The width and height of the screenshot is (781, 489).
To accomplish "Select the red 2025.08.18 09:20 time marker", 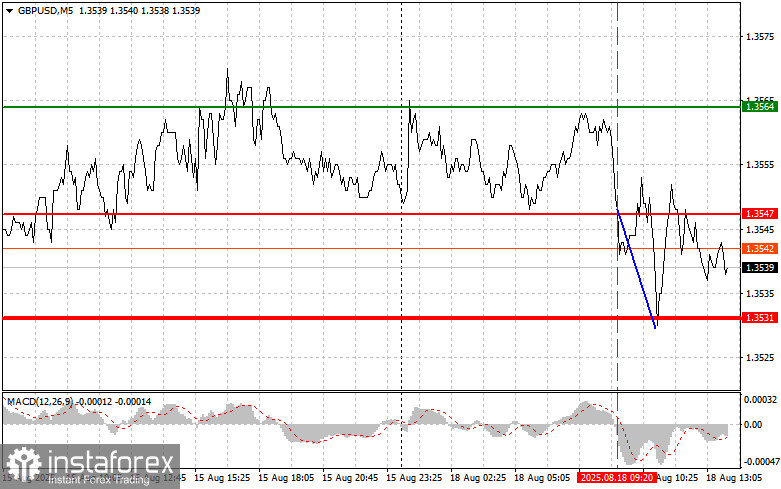I will [617, 478].
